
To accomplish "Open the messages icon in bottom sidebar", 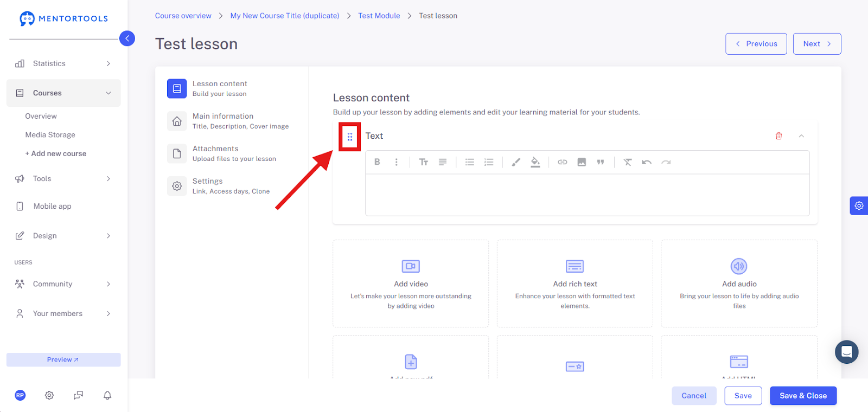I will pyautogui.click(x=79, y=395).
